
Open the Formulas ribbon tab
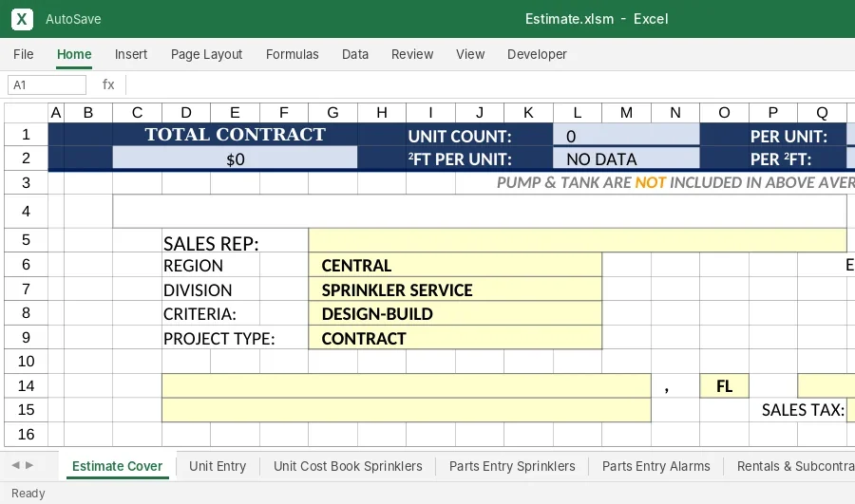[x=293, y=54]
